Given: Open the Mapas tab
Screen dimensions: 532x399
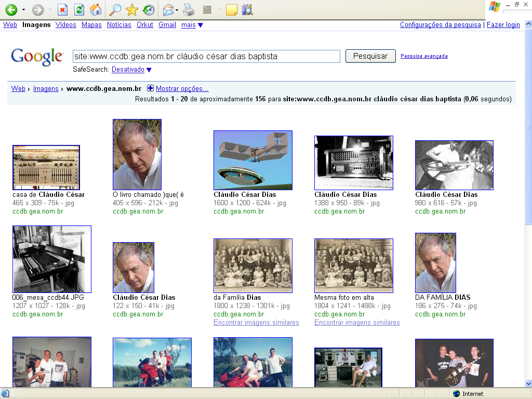Looking at the screenshot, I should pyautogui.click(x=91, y=25).
